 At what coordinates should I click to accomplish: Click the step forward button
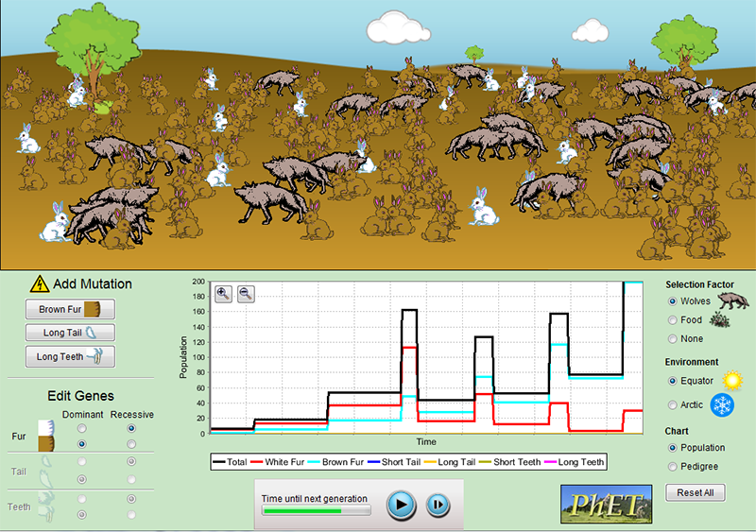click(438, 505)
